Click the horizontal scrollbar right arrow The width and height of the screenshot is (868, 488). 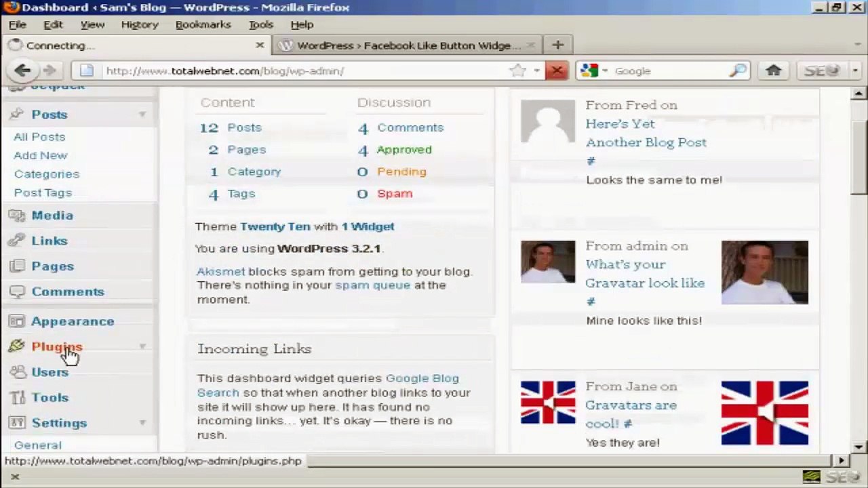[x=842, y=460]
